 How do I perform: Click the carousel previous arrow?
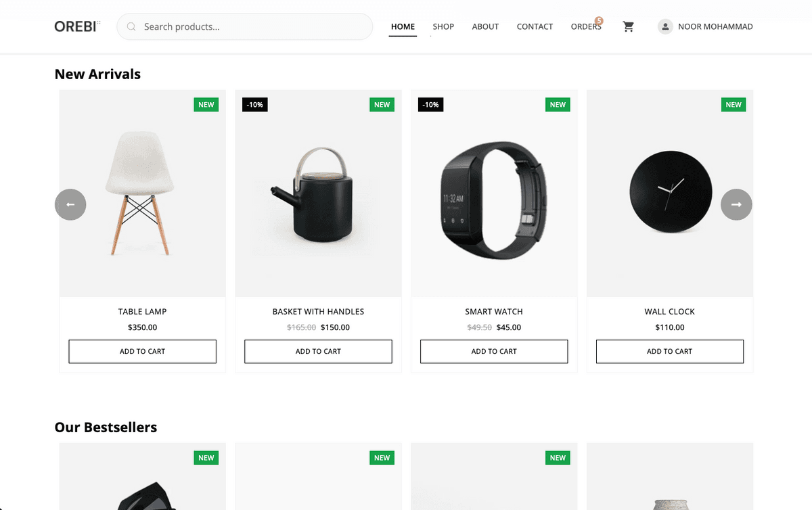pos(70,204)
